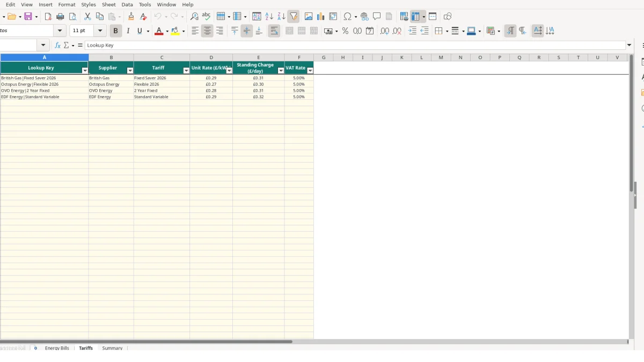
Task: Switch to the Summary sheet tab
Action: pos(112,348)
